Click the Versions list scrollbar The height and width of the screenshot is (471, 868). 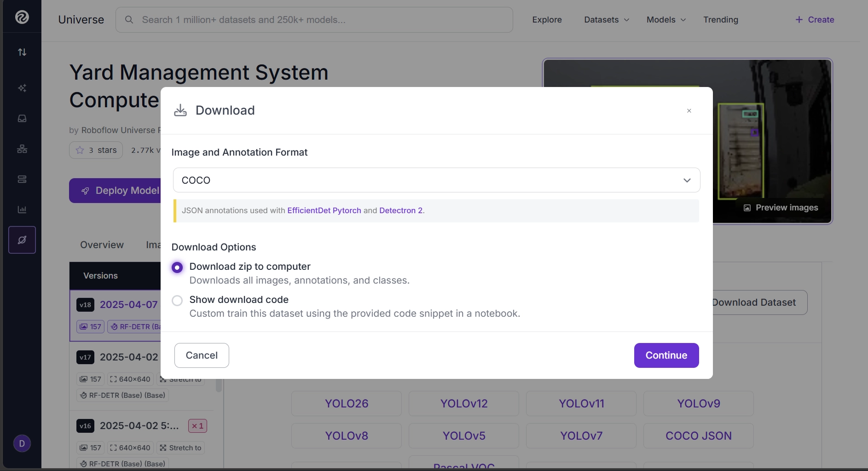[x=219, y=385]
